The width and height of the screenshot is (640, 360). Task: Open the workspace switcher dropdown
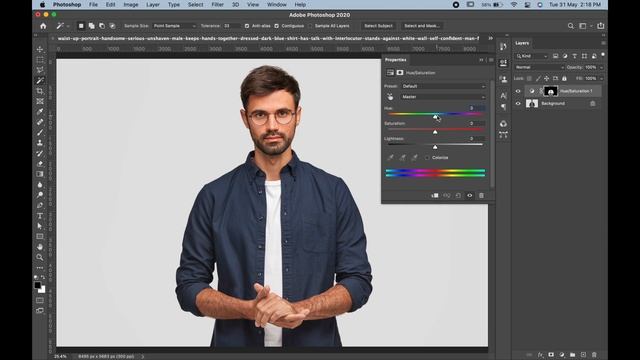[x=585, y=26]
